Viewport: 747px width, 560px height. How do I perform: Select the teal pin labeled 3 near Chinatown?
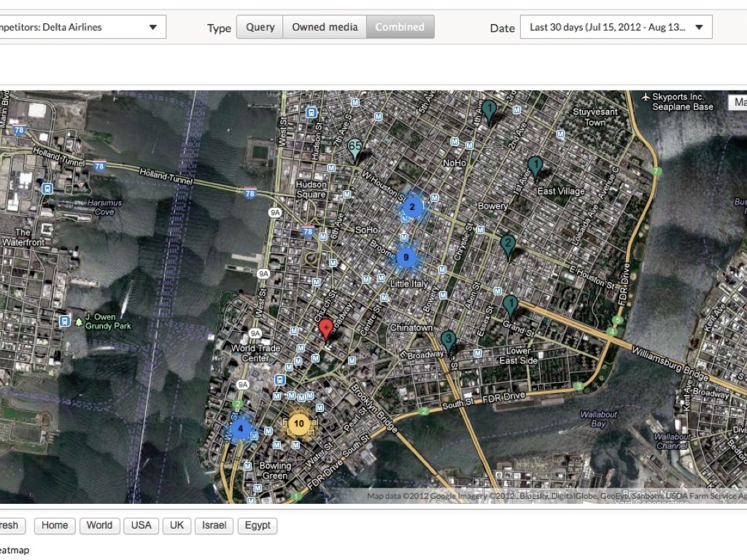[449, 340]
